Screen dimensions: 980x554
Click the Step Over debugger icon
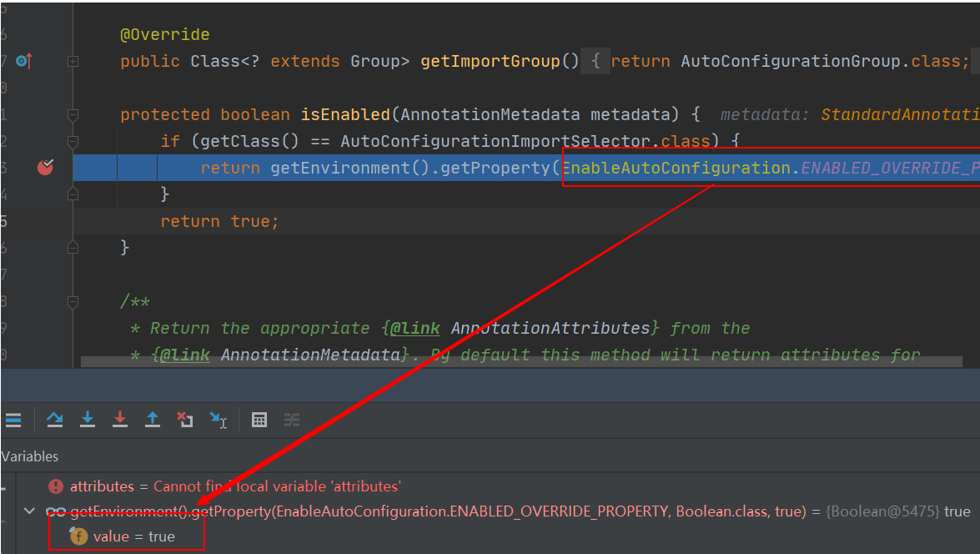[55, 420]
